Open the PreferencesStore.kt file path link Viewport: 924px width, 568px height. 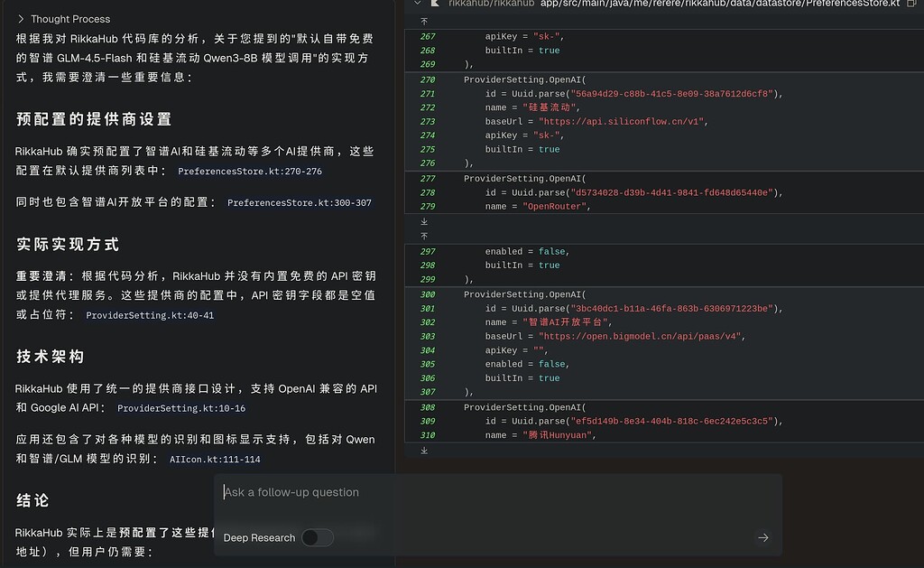point(719,4)
